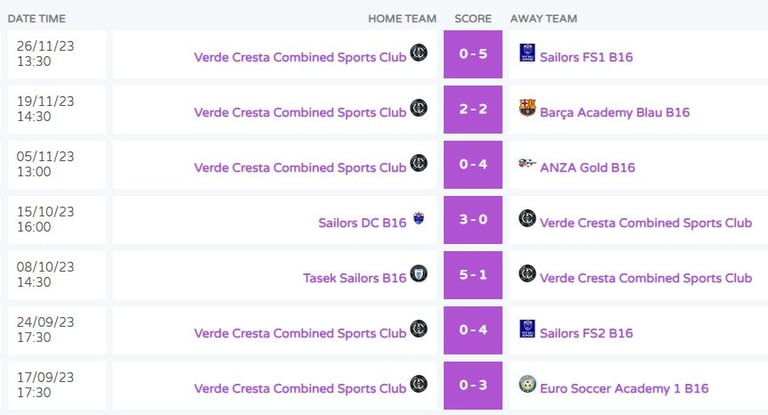The height and width of the screenshot is (415, 768).
Task: Click the Barça Academy Blau B16 crest icon
Action: (527, 107)
